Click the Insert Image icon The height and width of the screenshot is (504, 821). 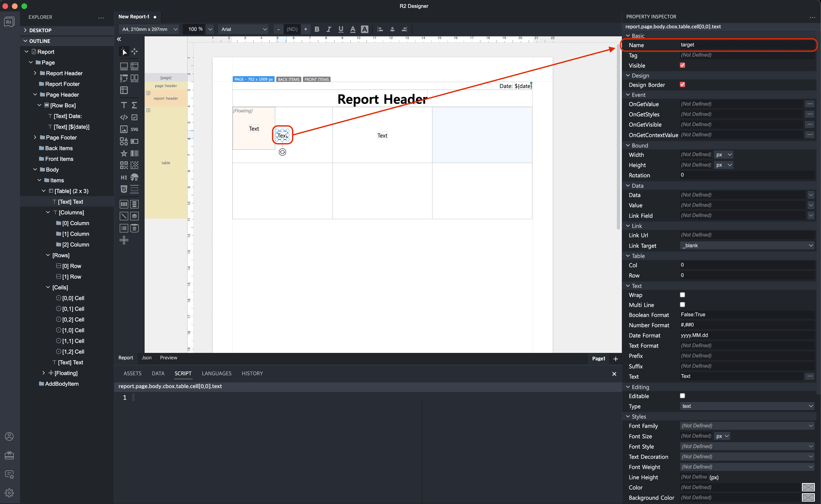[x=124, y=129]
